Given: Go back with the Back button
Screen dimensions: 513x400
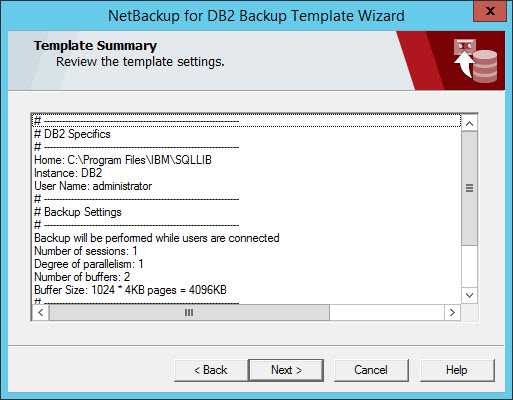Looking at the screenshot, I should (x=211, y=370).
